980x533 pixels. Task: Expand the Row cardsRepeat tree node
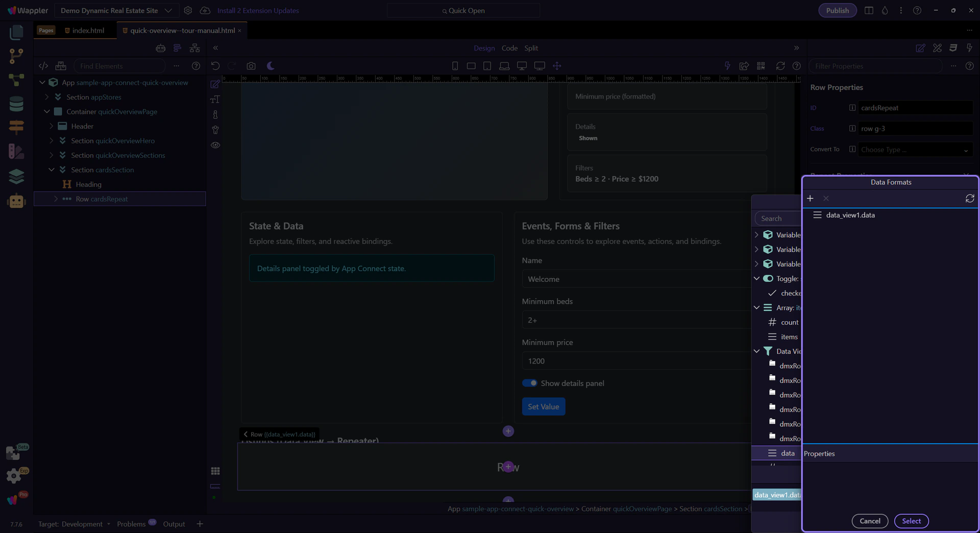tap(56, 199)
